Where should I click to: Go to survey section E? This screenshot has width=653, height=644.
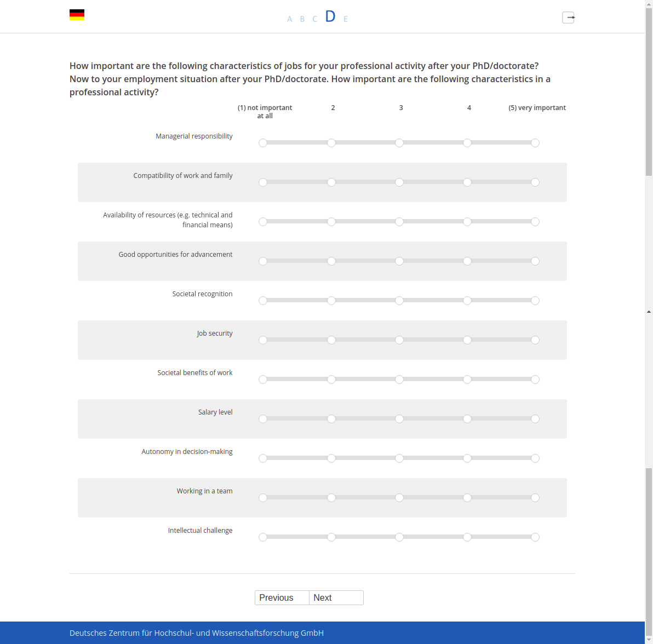pyautogui.click(x=346, y=19)
